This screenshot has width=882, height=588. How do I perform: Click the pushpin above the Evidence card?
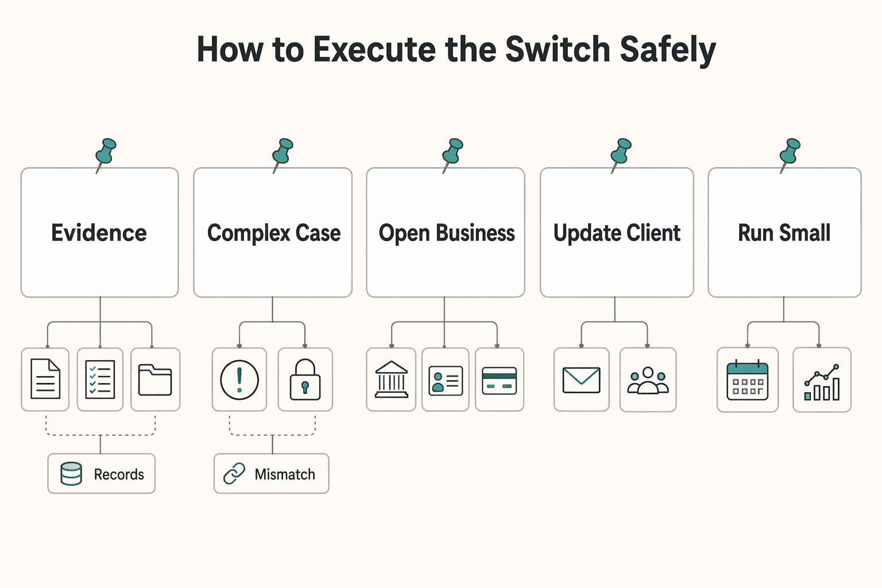(x=106, y=154)
